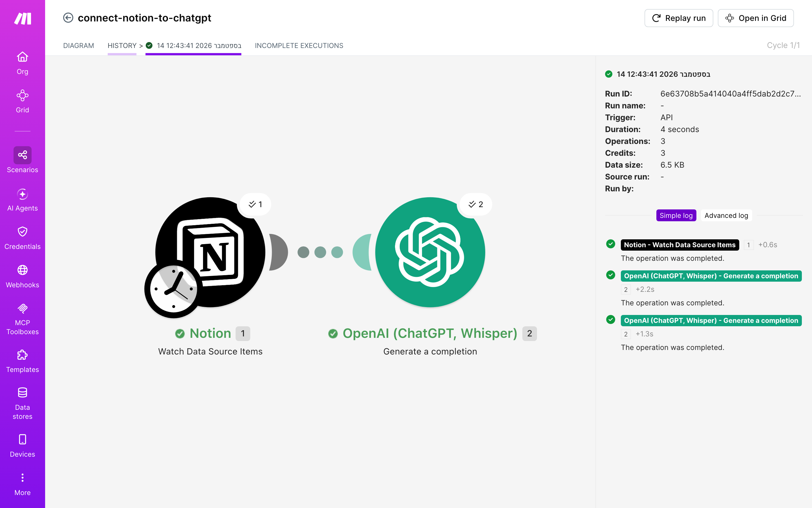The width and height of the screenshot is (812, 508).
Task: Click the scenario title connect-notion-to-chatgpt
Action: click(144, 18)
